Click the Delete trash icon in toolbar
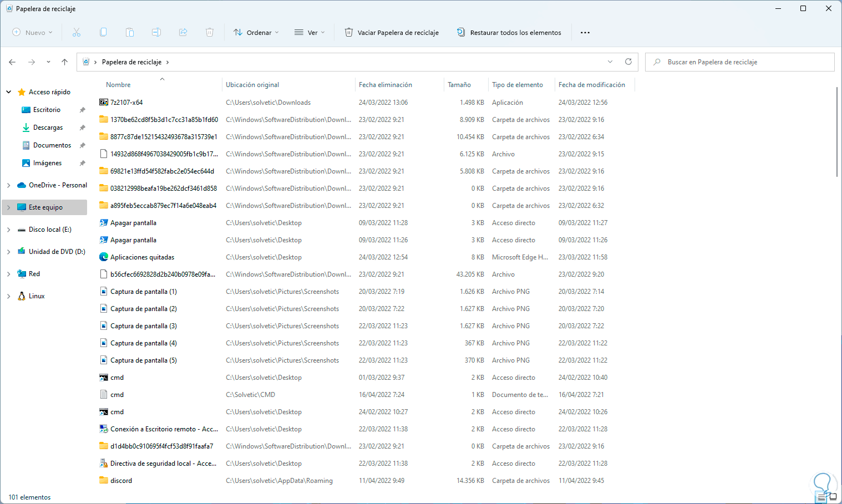842x504 pixels. 210,33
